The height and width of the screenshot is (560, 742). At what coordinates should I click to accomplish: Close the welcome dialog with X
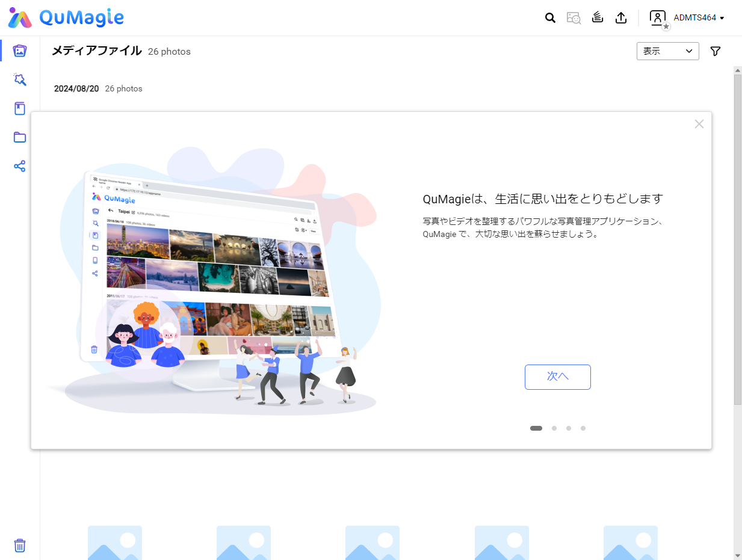point(699,124)
